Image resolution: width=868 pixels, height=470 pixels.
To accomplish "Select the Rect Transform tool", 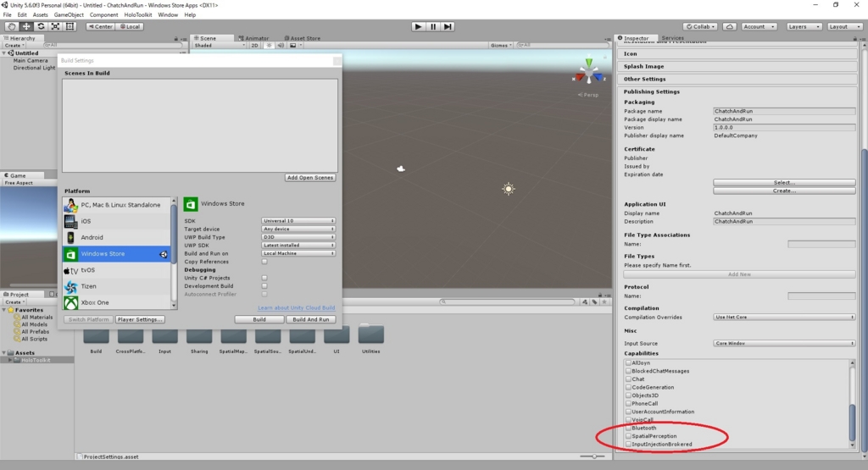I will [70, 26].
